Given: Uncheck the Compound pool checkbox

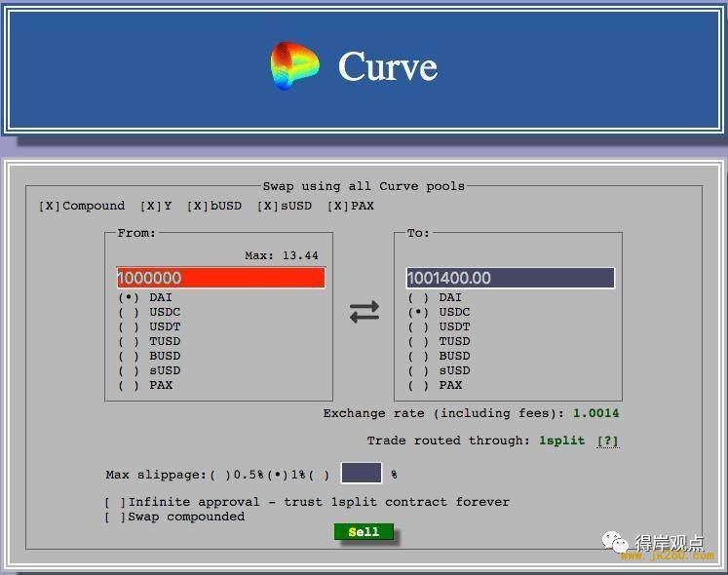Looking at the screenshot, I should pyautogui.click(x=49, y=206).
